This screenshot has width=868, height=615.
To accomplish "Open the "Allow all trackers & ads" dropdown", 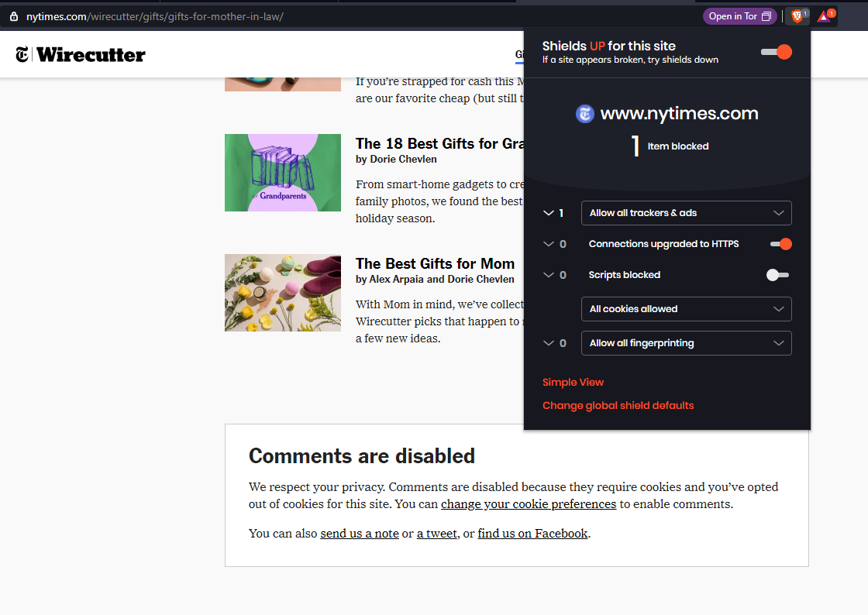I will click(x=686, y=212).
